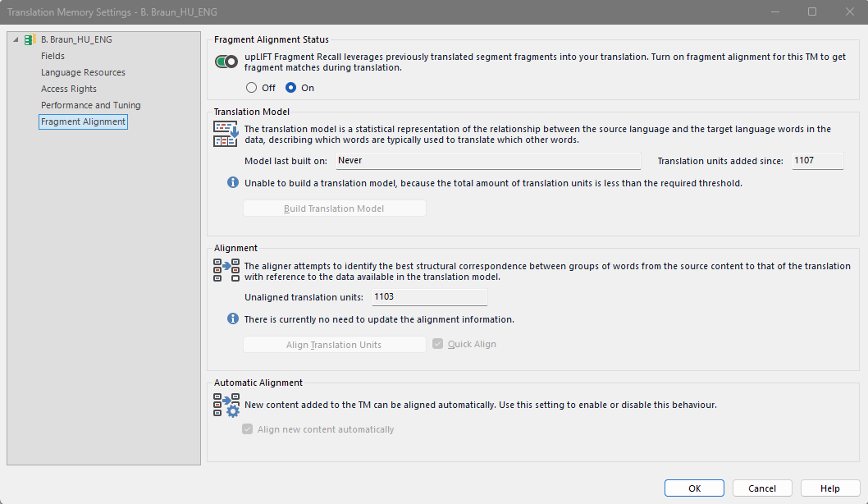This screenshot has width=868, height=504.
Task: Click the Unaligned translation units field
Action: pos(429,296)
